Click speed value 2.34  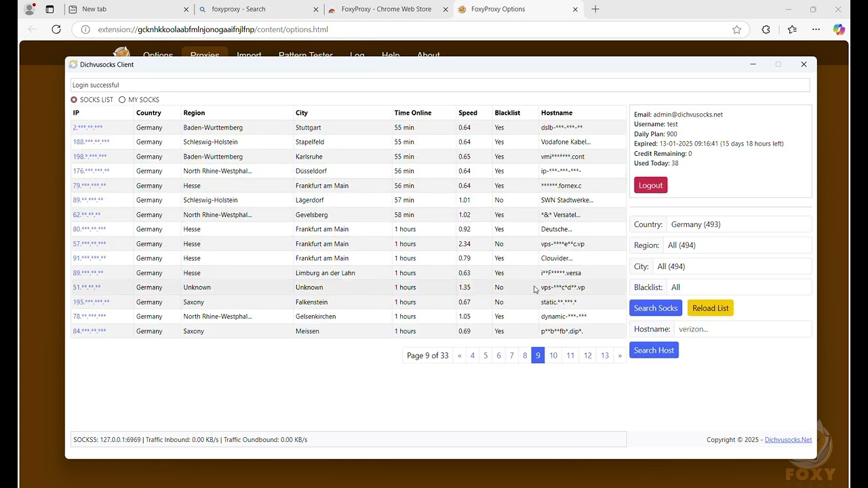click(465, 244)
